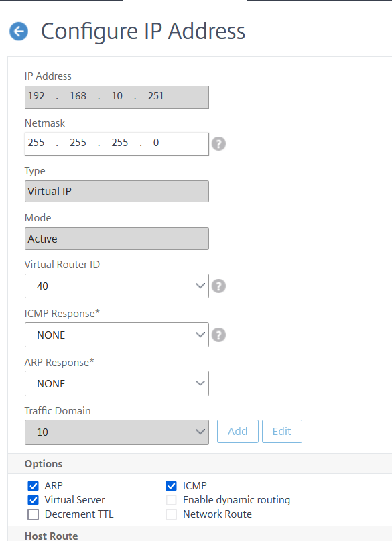Click the Virtual Router ID dropdown chevron

(199, 286)
